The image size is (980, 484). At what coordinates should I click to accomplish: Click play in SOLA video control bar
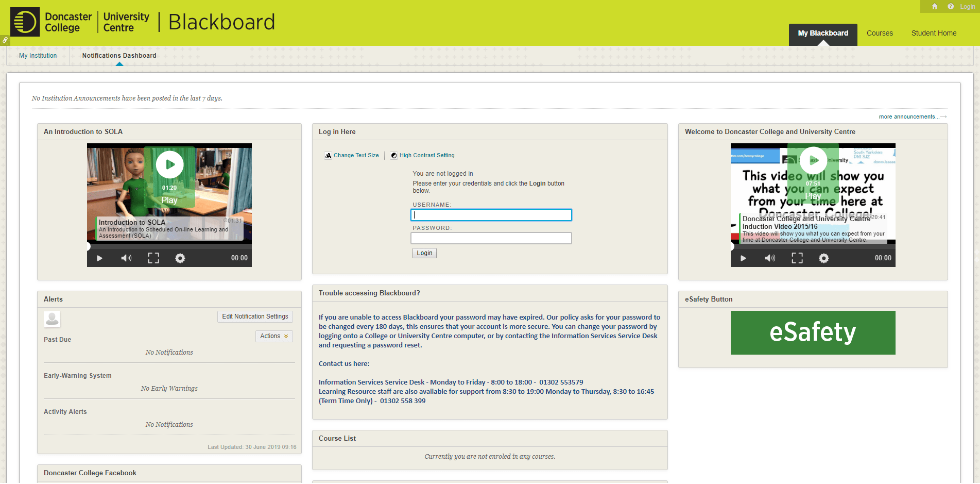tap(100, 258)
